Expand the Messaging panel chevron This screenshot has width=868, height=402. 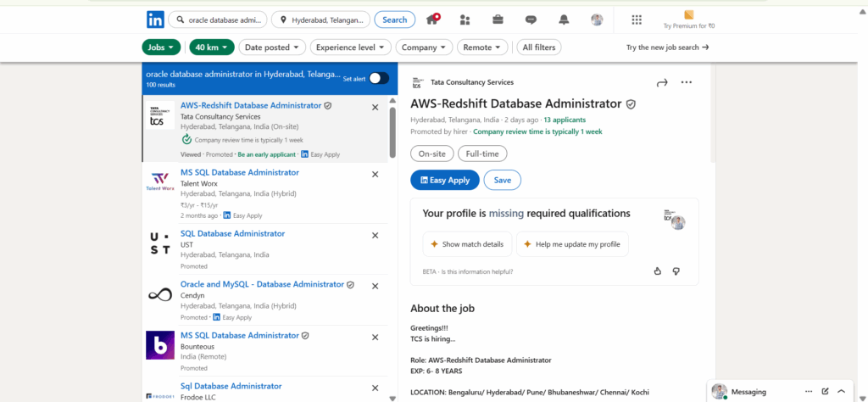point(842,392)
